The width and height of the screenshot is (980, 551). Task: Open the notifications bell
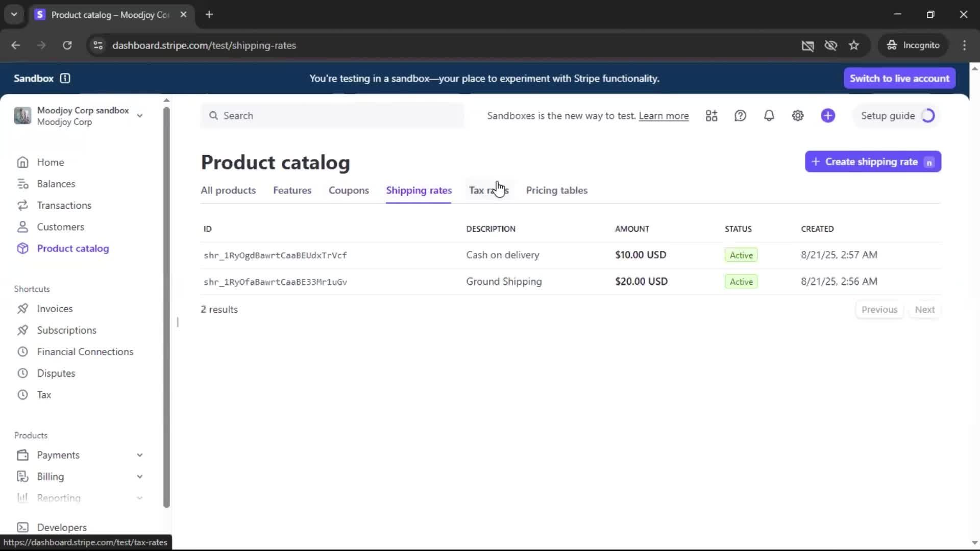pyautogui.click(x=769, y=116)
